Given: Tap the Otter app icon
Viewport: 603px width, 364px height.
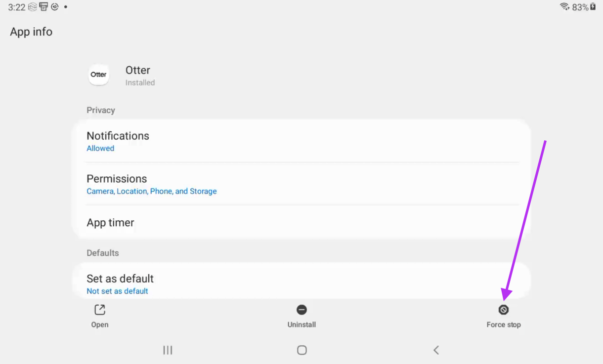Looking at the screenshot, I should click(98, 75).
